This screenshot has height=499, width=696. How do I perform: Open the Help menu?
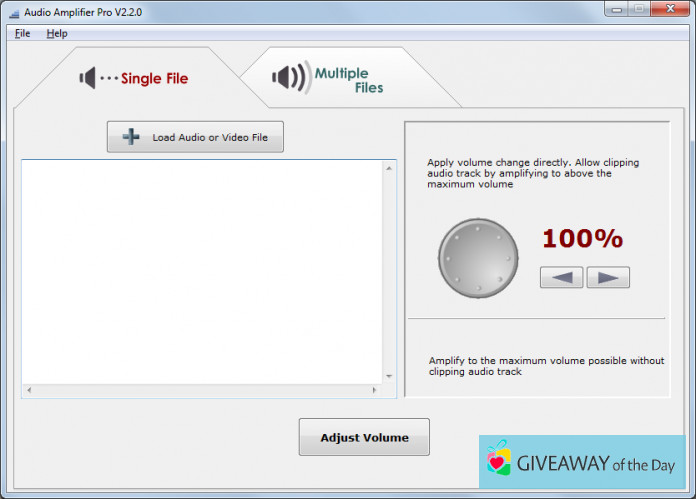[x=57, y=33]
